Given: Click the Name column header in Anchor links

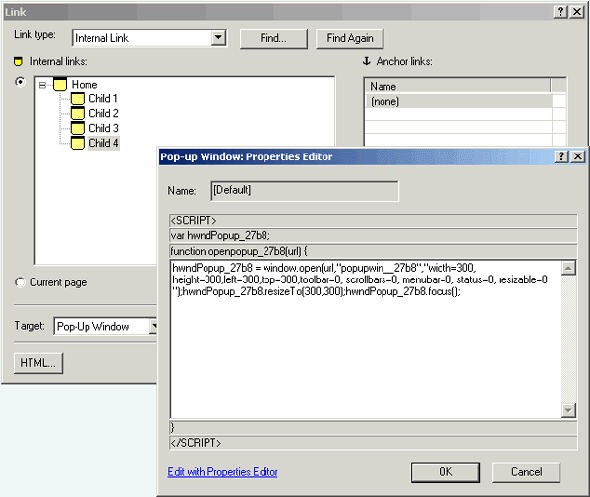Looking at the screenshot, I should click(458, 86).
